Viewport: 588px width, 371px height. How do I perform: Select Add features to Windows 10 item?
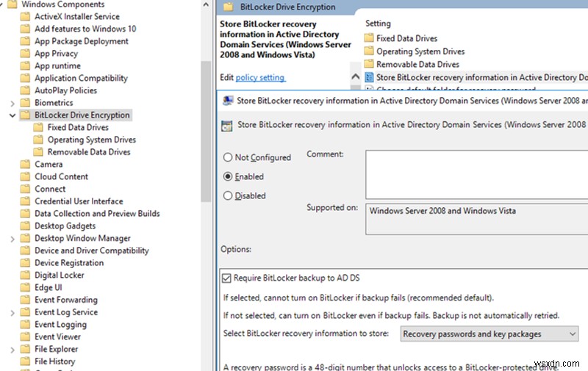85,29
